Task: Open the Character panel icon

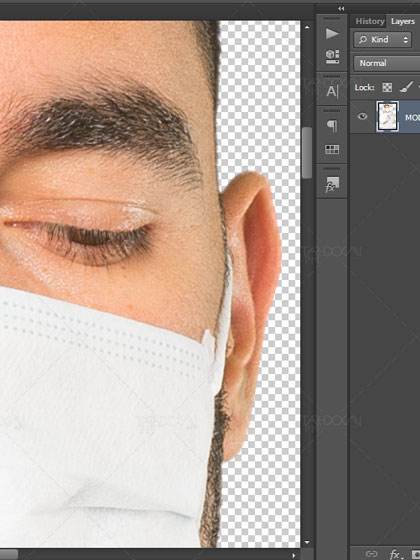Action: [x=332, y=91]
